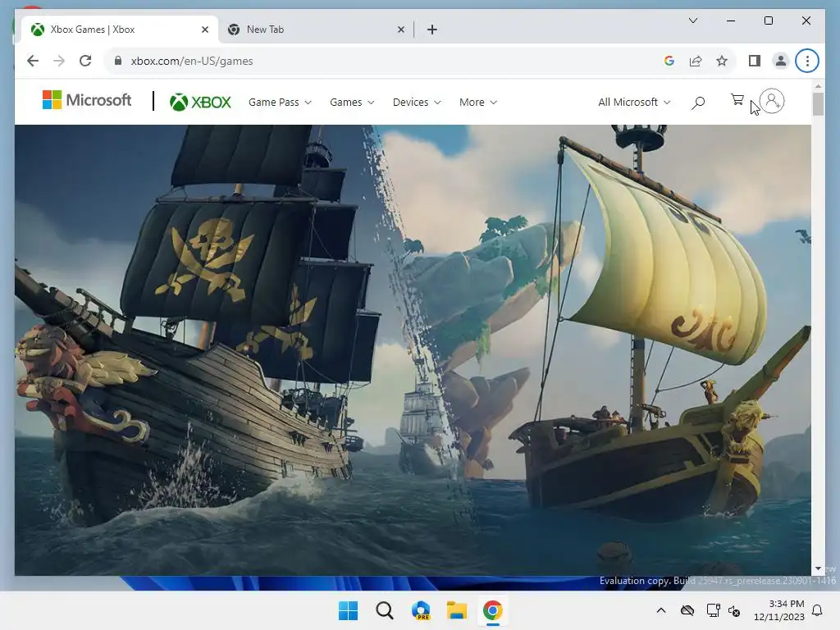This screenshot has width=840, height=630.
Task: Switch to the Xbox Games tab
Action: (120, 30)
